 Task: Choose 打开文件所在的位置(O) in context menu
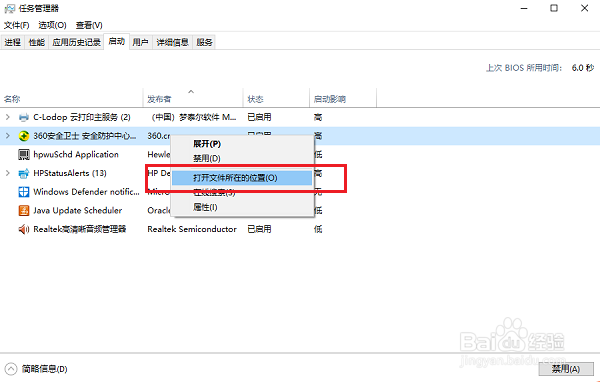[x=242, y=178]
